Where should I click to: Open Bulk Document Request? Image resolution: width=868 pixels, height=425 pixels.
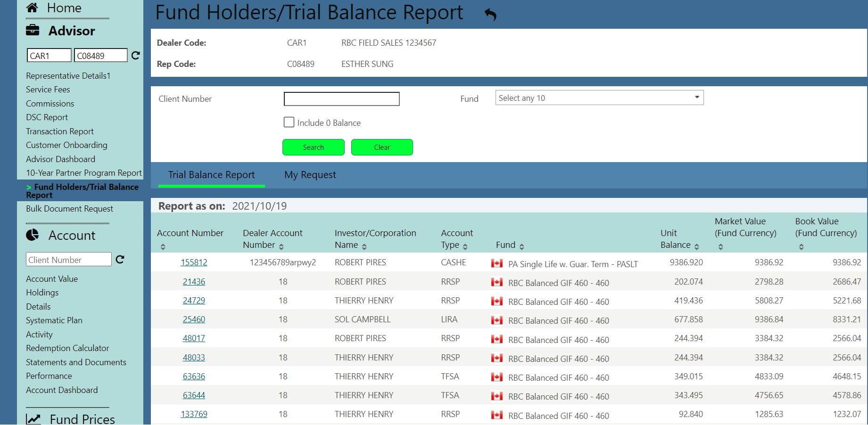tap(69, 209)
